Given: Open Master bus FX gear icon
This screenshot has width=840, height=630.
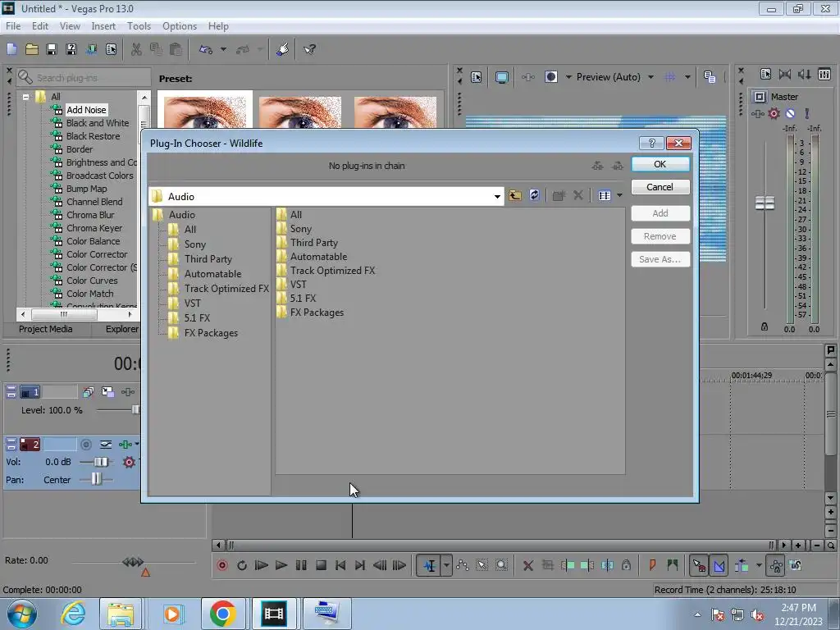Looking at the screenshot, I should tap(774, 113).
